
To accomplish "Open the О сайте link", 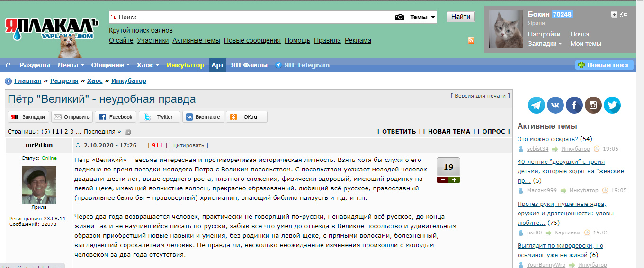I will pos(121,40).
